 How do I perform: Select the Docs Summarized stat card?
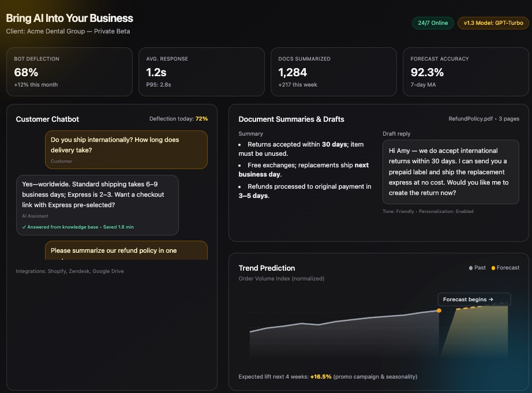coord(334,72)
